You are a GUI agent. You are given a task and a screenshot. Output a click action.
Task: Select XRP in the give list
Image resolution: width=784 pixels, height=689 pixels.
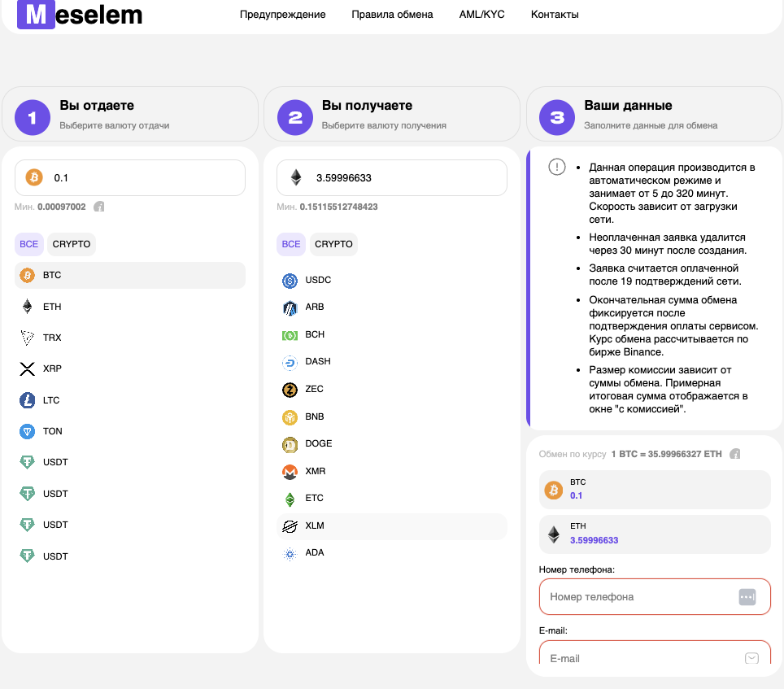(x=130, y=368)
